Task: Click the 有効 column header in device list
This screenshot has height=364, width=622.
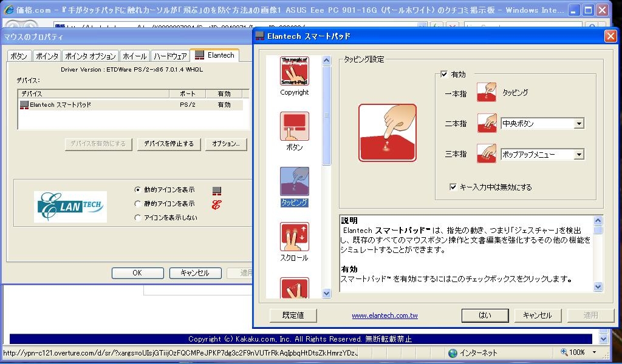Action: tap(224, 94)
